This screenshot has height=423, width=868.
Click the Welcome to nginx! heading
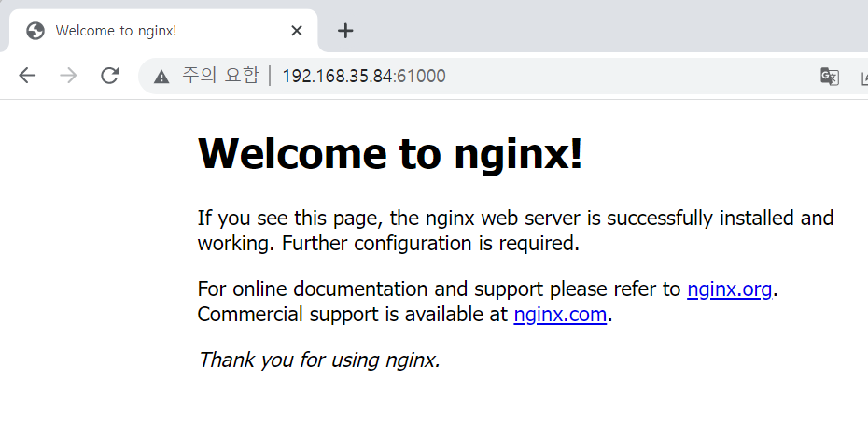pos(390,153)
